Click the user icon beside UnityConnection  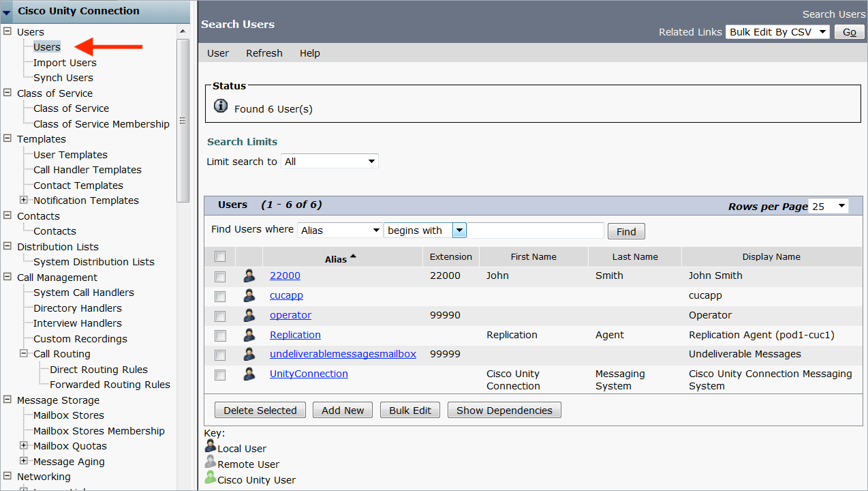pos(249,374)
